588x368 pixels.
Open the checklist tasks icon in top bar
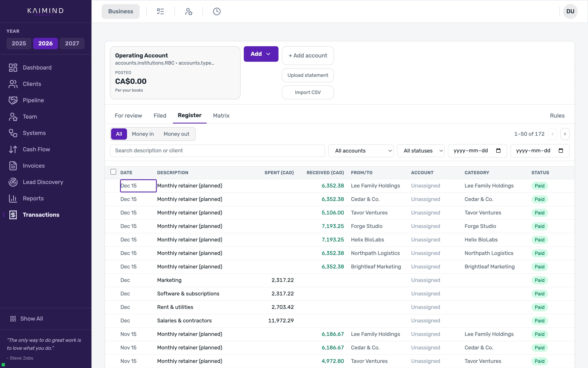pyautogui.click(x=160, y=11)
